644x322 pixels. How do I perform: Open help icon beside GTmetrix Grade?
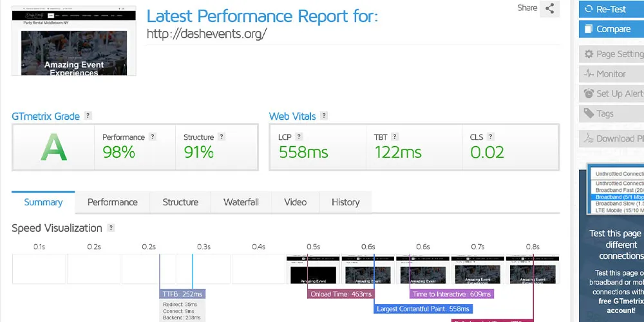coord(88,116)
